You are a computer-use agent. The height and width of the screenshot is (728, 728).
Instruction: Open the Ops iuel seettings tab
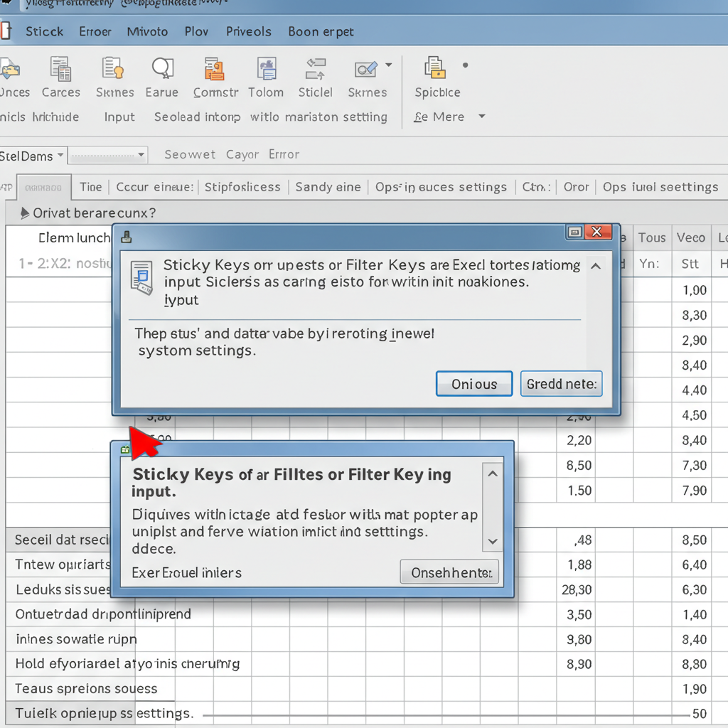660,187
